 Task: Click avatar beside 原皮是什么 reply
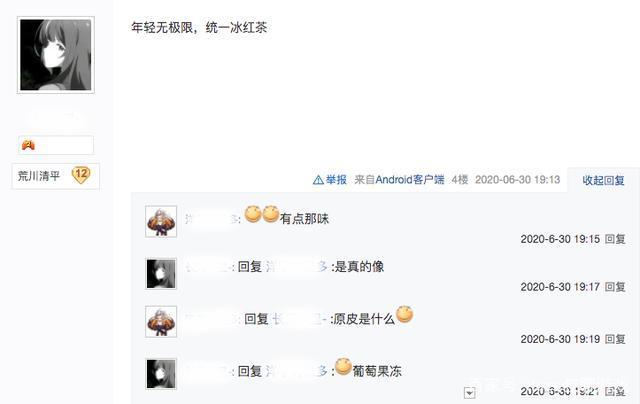coord(161,321)
